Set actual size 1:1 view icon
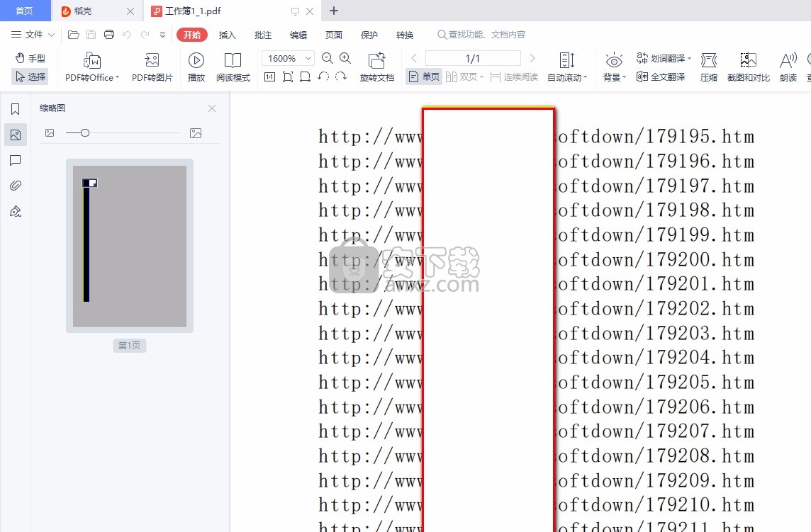This screenshot has width=811, height=532. 269,77
